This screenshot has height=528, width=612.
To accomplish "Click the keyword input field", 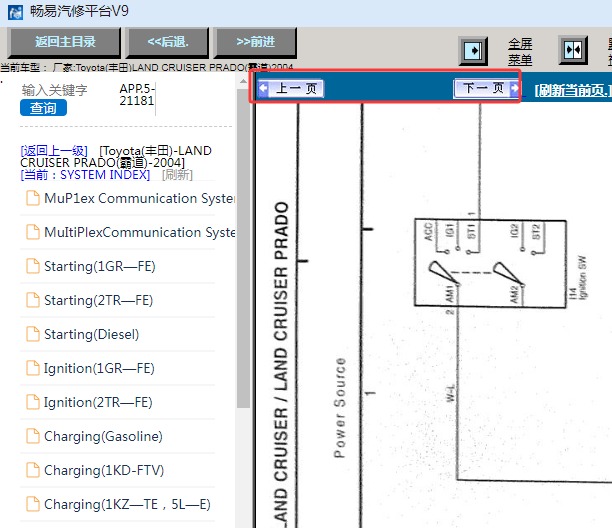I will 54,90.
